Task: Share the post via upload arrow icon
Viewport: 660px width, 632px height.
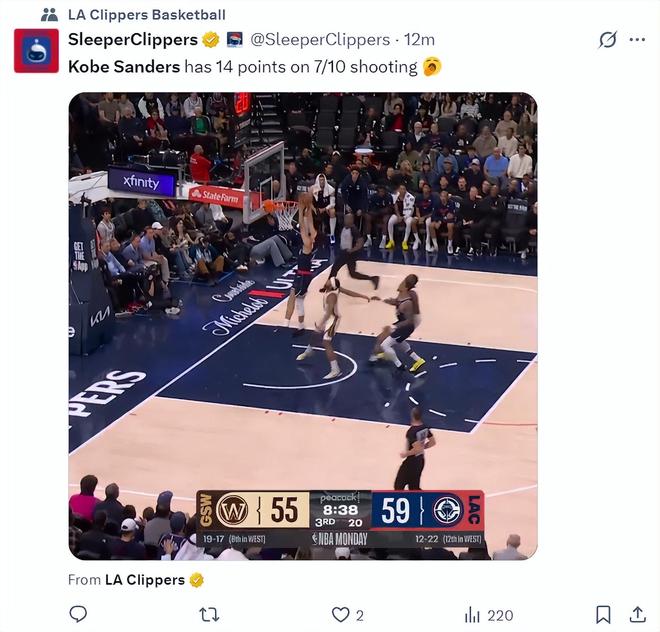Action: pos(638,614)
